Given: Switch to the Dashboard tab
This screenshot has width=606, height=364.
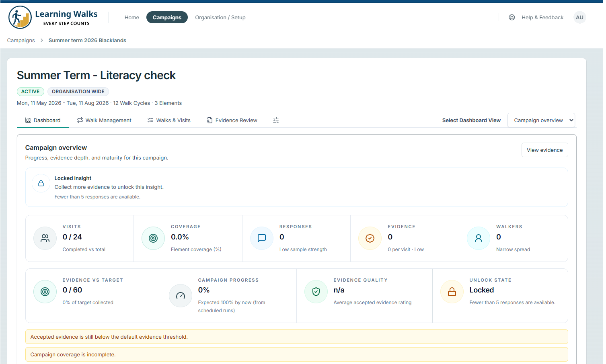Looking at the screenshot, I should [43, 120].
